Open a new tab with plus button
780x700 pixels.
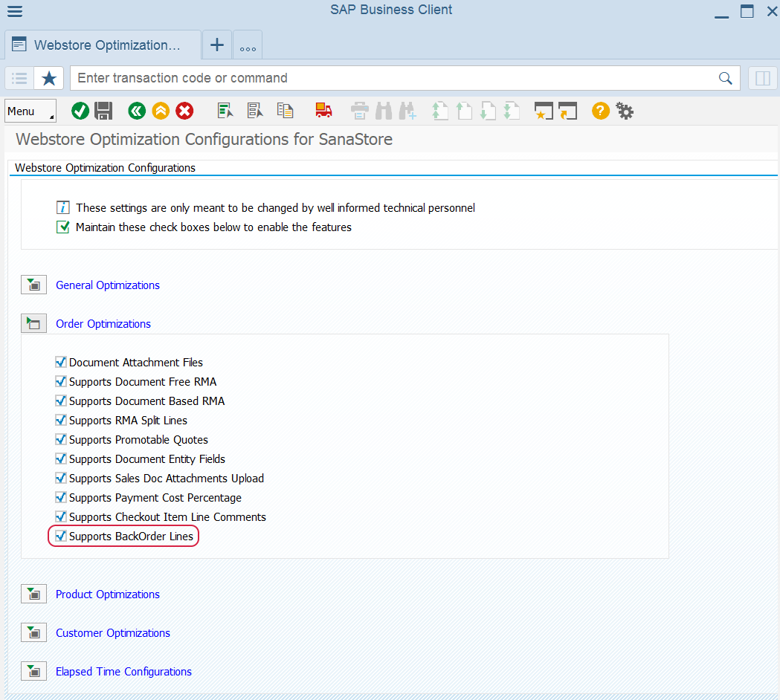[217, 45]
